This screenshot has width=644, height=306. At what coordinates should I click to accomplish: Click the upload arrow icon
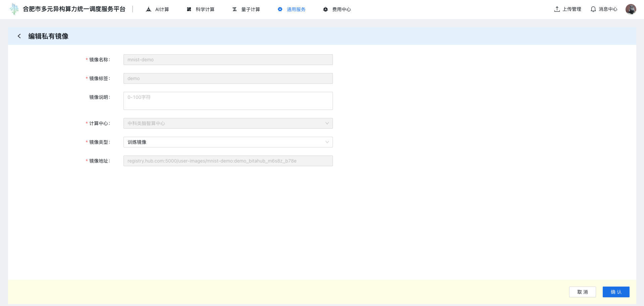click(557, 9)
